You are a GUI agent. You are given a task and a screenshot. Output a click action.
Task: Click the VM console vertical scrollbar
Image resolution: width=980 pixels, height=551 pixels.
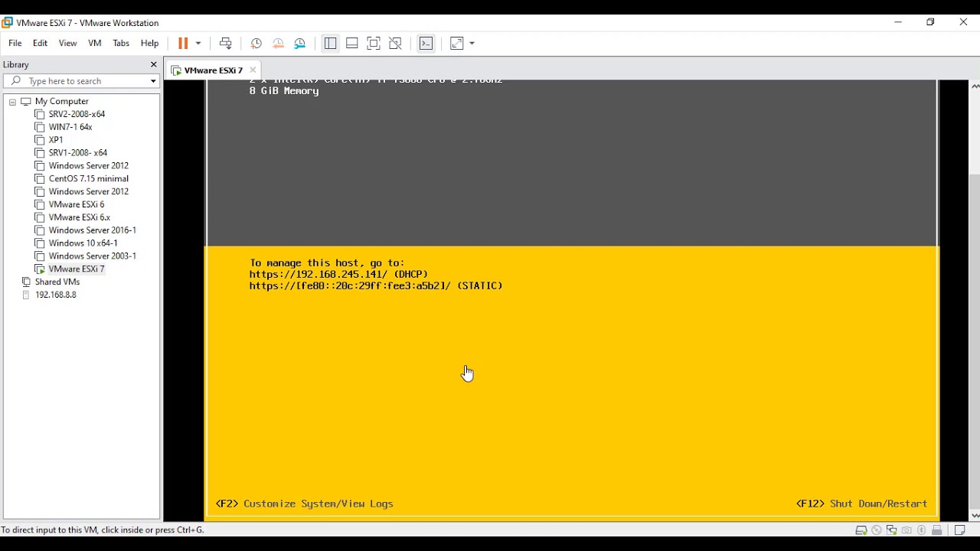click(974, 341)
